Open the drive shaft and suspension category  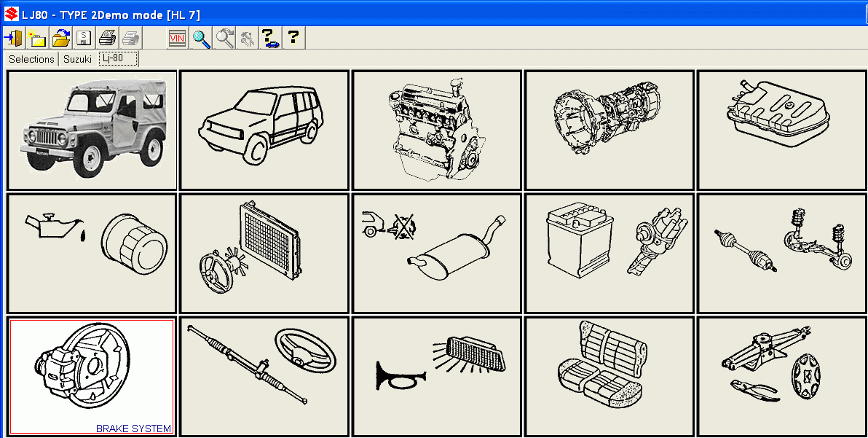782,253
